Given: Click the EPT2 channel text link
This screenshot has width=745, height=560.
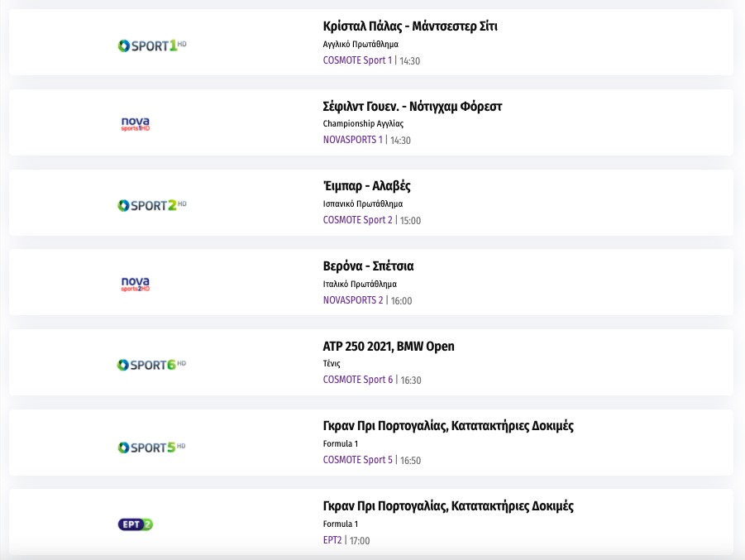Looking at the screenshot, I should [332, 540].
